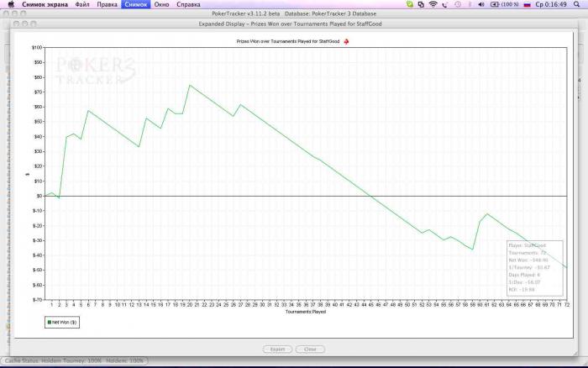This screenshot has height=368, width=588.
Task: Click the $100 label on the vertical axis
Action: [x=37, y=48]
